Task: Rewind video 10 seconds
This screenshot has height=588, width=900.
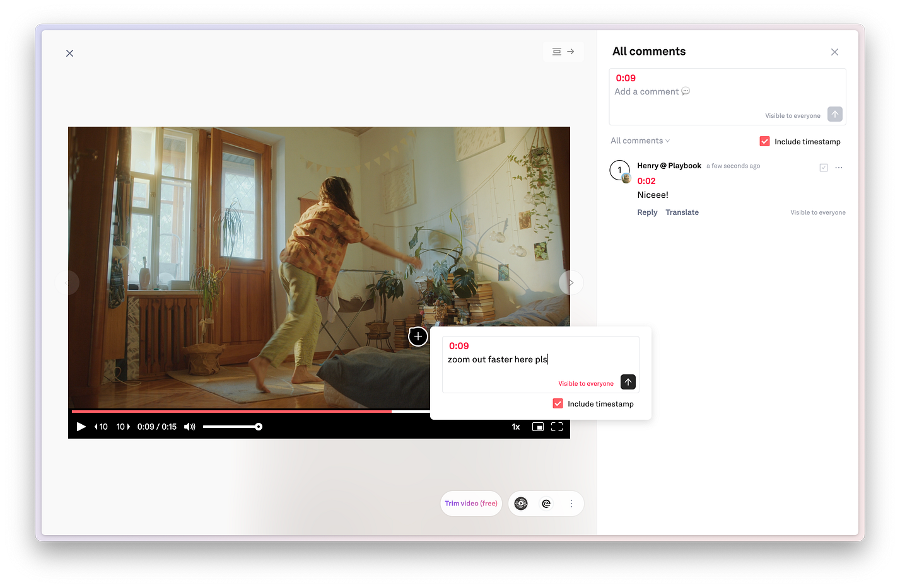Action: tap(101, 427)
